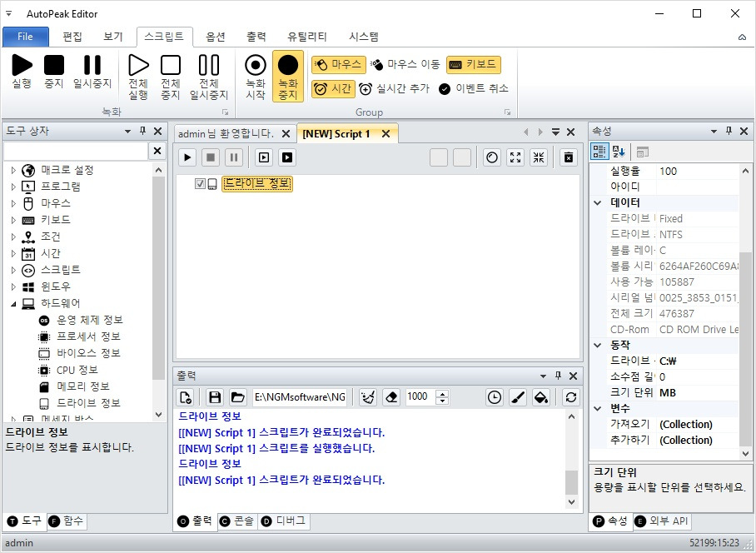Click the paintbrush icon in output toolbar

pos(518,397)
